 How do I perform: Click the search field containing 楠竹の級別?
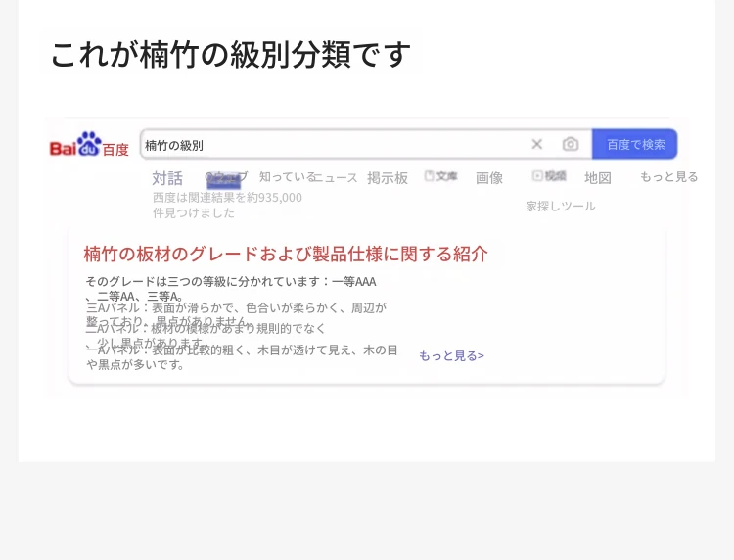pos(333,145)
